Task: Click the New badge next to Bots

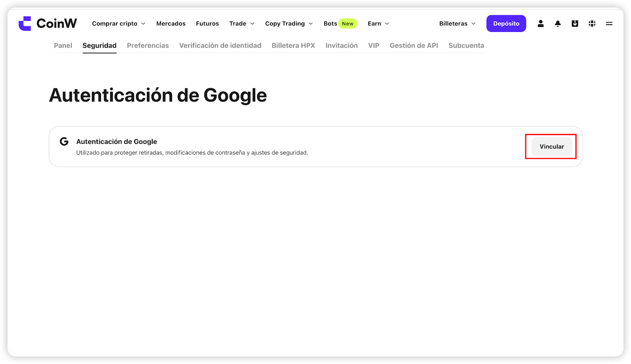Action: point(348,24)
